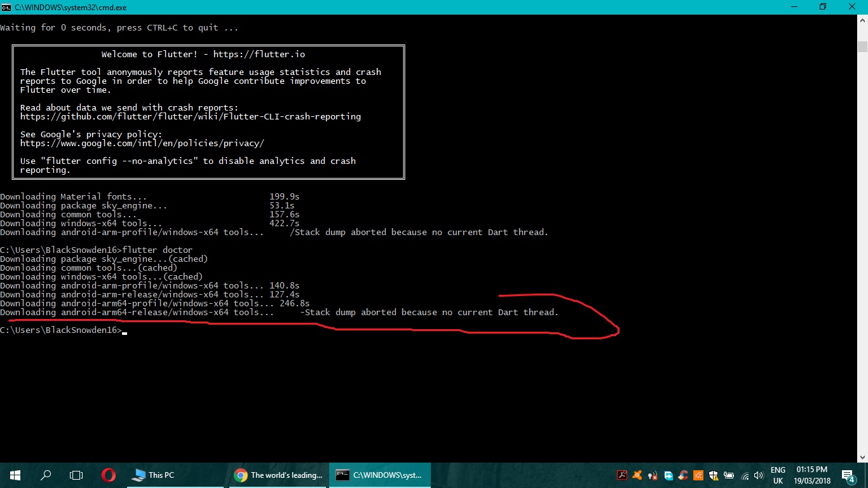Open the orange rocket tray icon

point(698,475)
